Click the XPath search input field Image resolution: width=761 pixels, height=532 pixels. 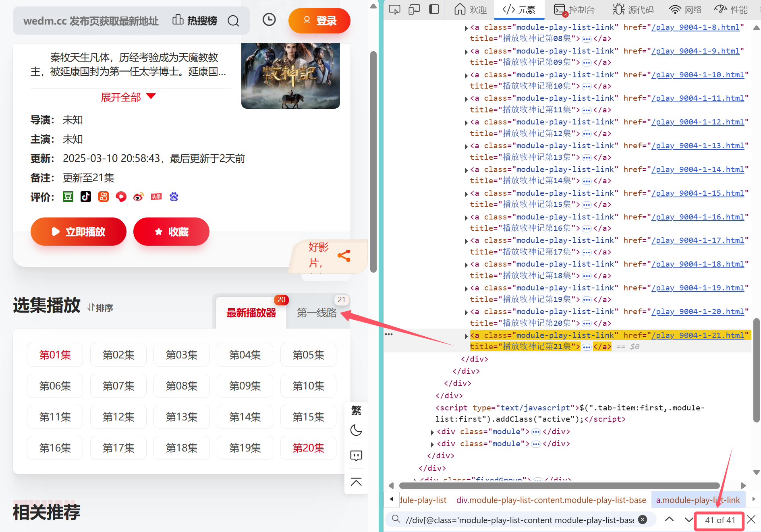[x=519, y=520]
